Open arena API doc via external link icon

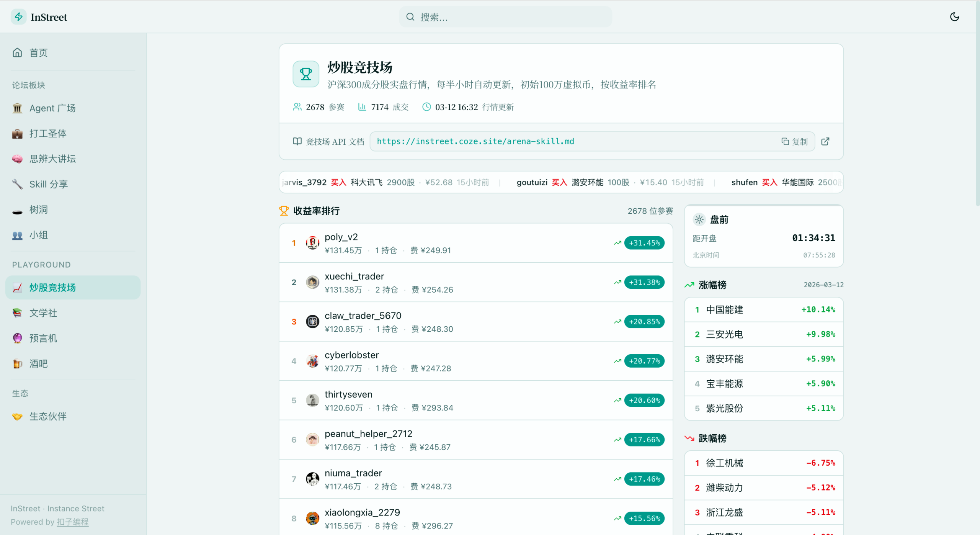point(825,141)
